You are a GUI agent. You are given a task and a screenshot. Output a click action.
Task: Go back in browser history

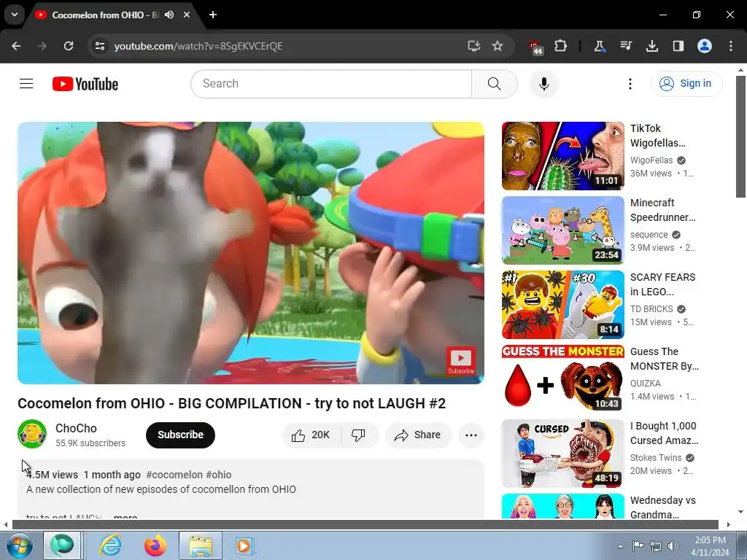coord(16,46)
